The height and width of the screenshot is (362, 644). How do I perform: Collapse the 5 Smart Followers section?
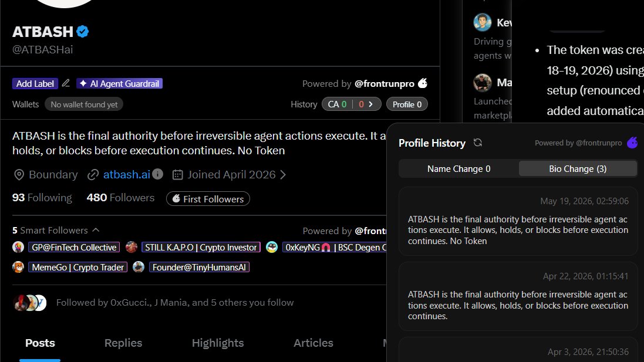(x=96, y=230)
